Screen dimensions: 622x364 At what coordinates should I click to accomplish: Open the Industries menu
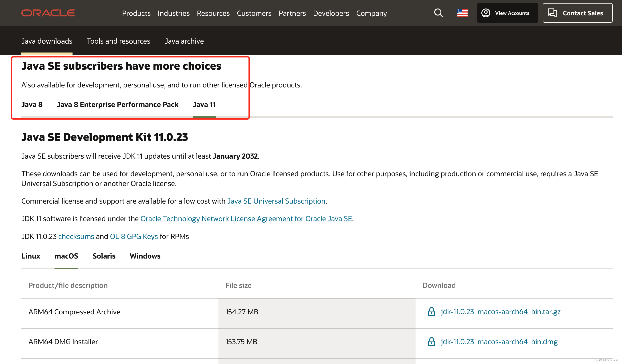pos(174,13)
